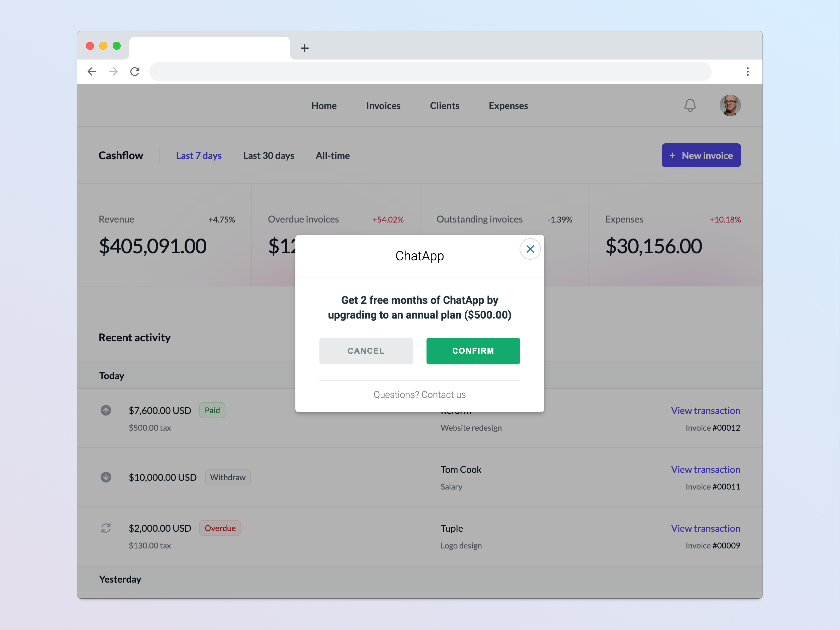Open the browser three-dot menu
The image size is (840, 630).
(x=747, y=71)
